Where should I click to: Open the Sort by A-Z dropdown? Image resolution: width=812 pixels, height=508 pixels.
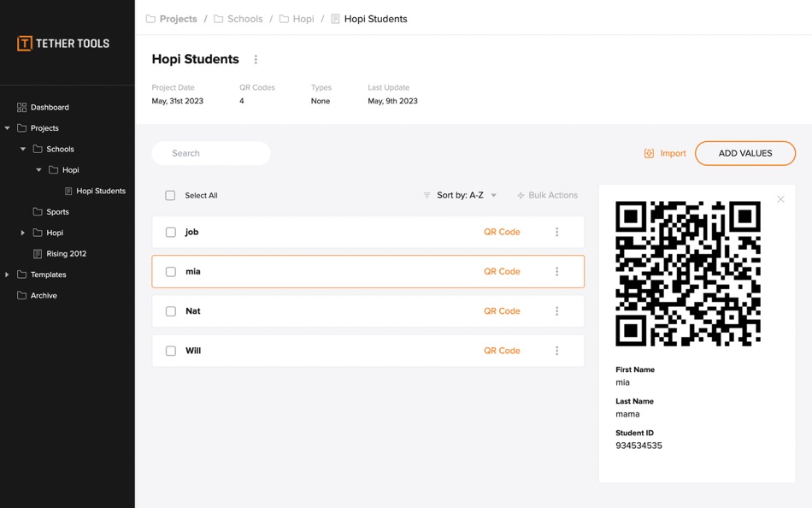point(461,196)
